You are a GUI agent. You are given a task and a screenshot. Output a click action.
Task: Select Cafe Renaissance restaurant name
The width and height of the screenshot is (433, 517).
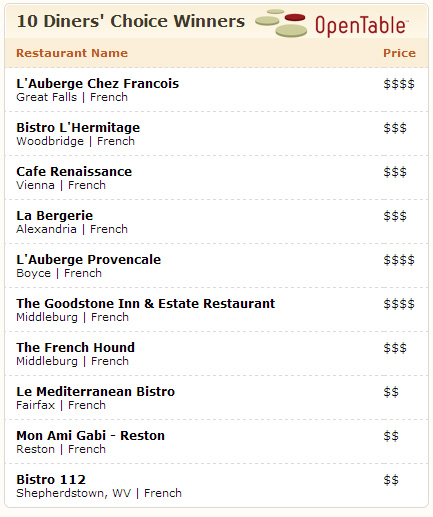(x=74, y=172)
